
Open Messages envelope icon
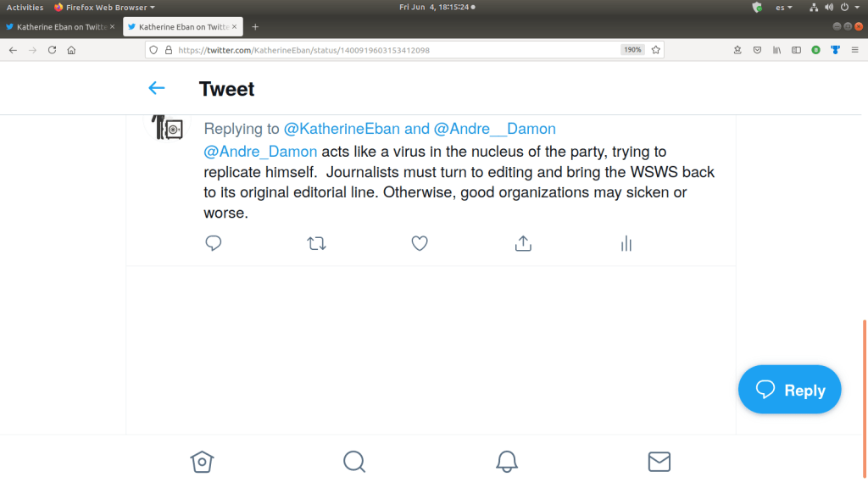coord(659,461)
